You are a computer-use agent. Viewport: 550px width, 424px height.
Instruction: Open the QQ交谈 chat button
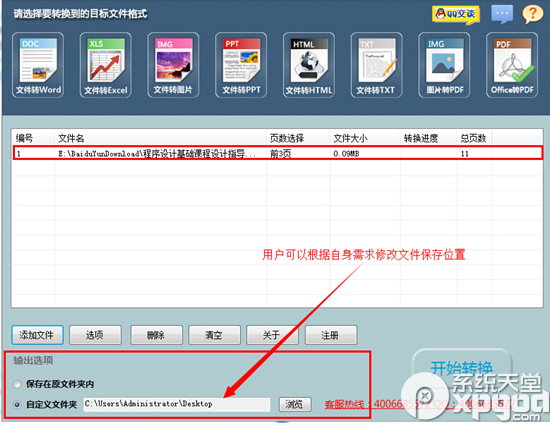coord(456,15)
